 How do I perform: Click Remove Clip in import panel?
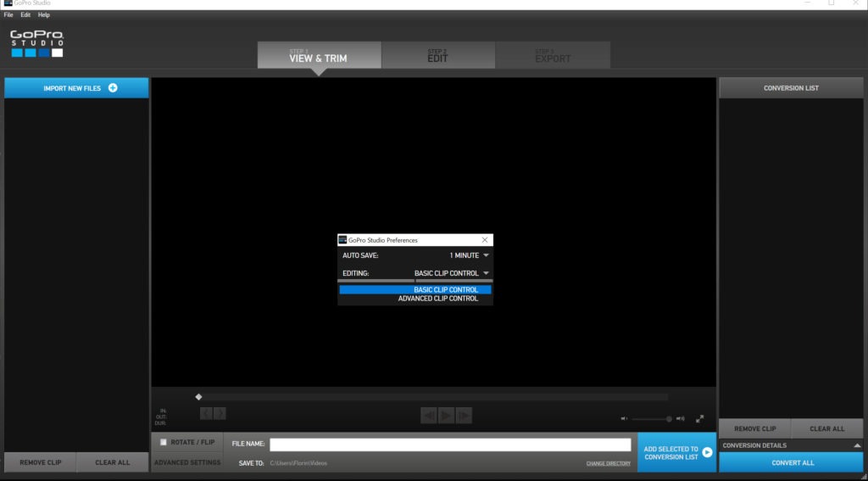[x=41, y=462]
